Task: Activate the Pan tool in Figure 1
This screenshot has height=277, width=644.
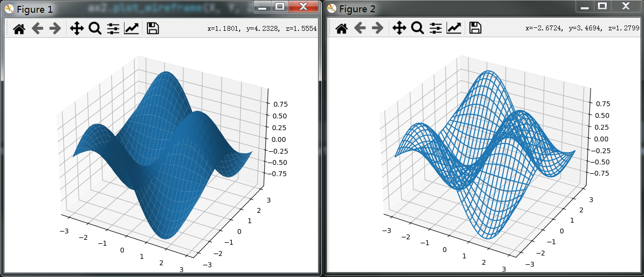Action: click(x=77, y=29)
